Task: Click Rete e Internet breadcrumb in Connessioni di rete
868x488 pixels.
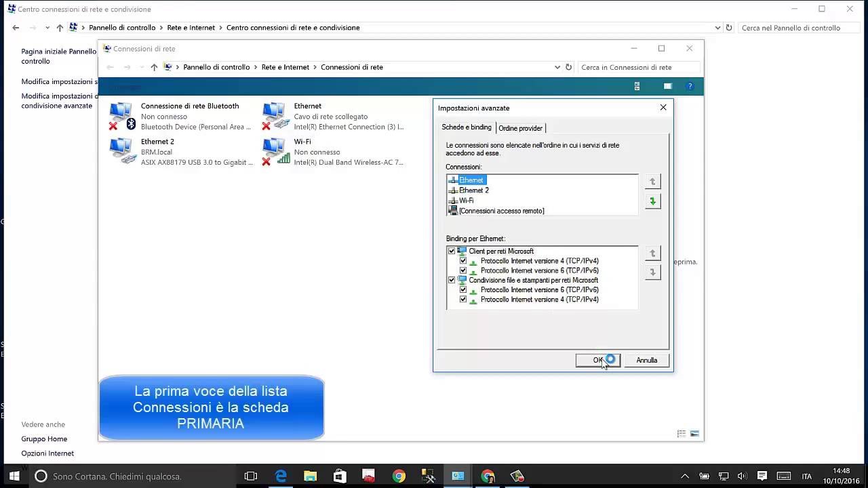Action: [x=285, y=67]
